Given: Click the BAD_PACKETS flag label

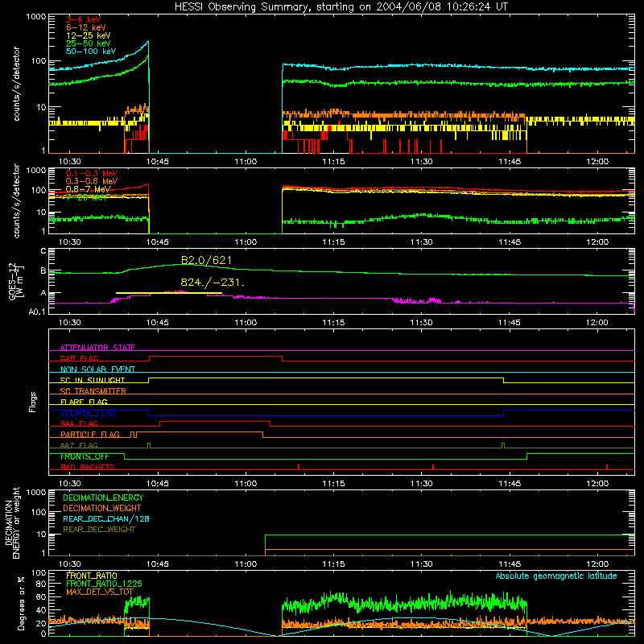Looking at the screenshot, I should 88,467.
